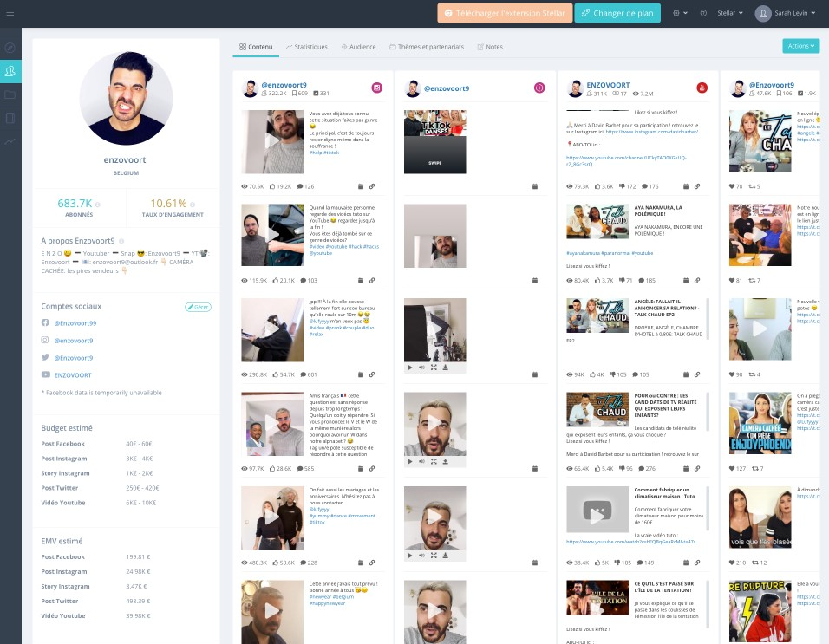Open the mobile device icon in the sidebar
829x644 pixels.
tap(10, 118)
